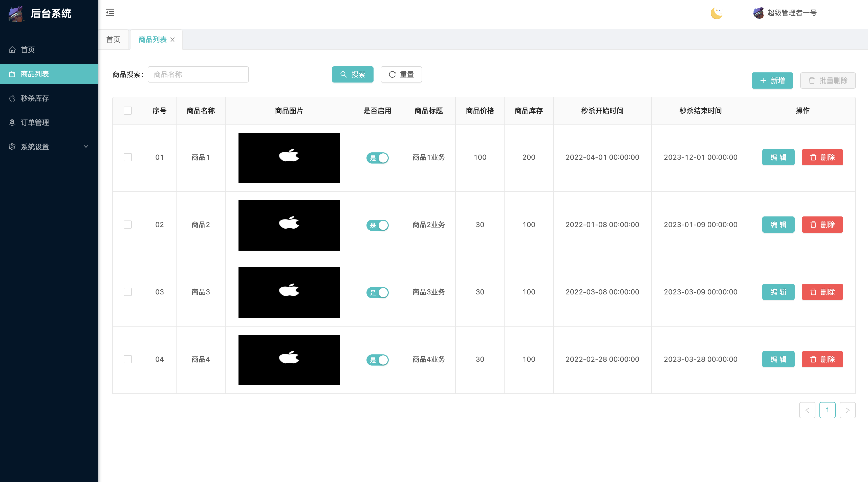Click the bag icon beside 商品列表
The width and height of the screenshot is (868, 482).
coord(12,74)
